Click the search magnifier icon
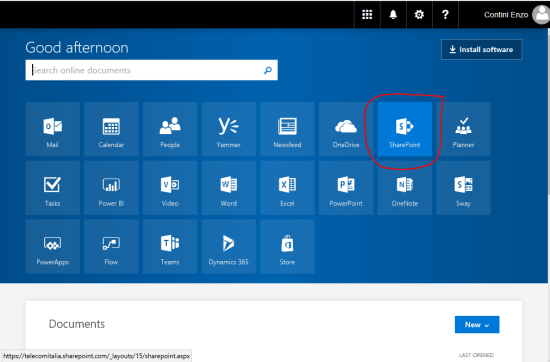The width and height of the screenshot is (550, 362). pyautogui.click(x=268, y=70)
